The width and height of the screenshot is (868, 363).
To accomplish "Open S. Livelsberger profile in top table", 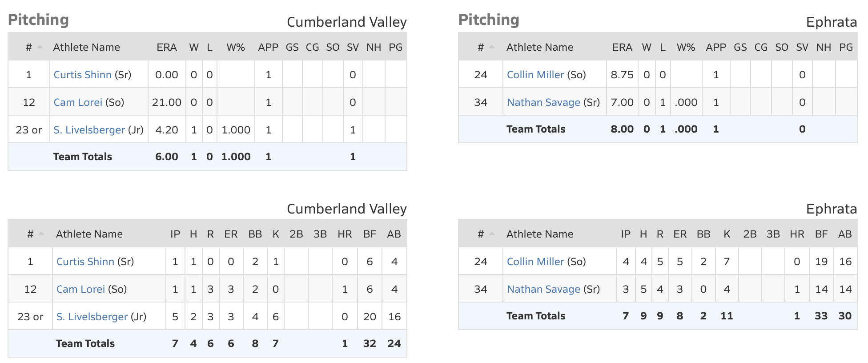I will coord(89,130).
